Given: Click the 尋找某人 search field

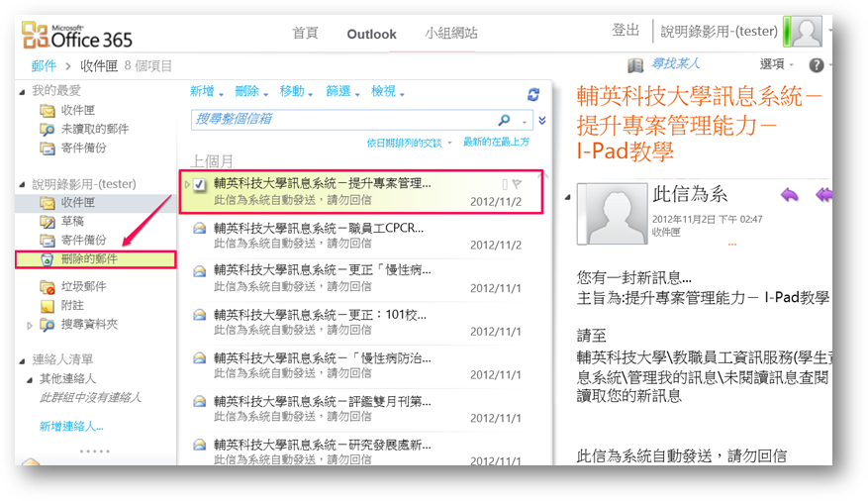Looking at the screenshot, I should [675, 64].
